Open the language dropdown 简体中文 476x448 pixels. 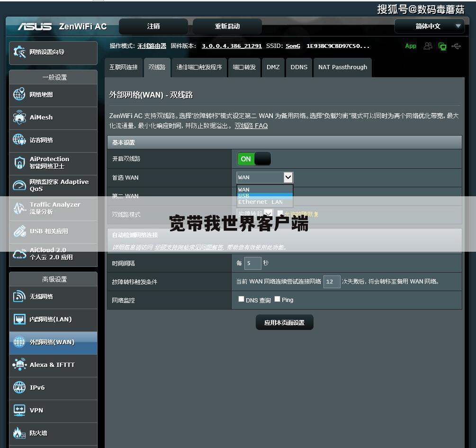tap(429, 26)
